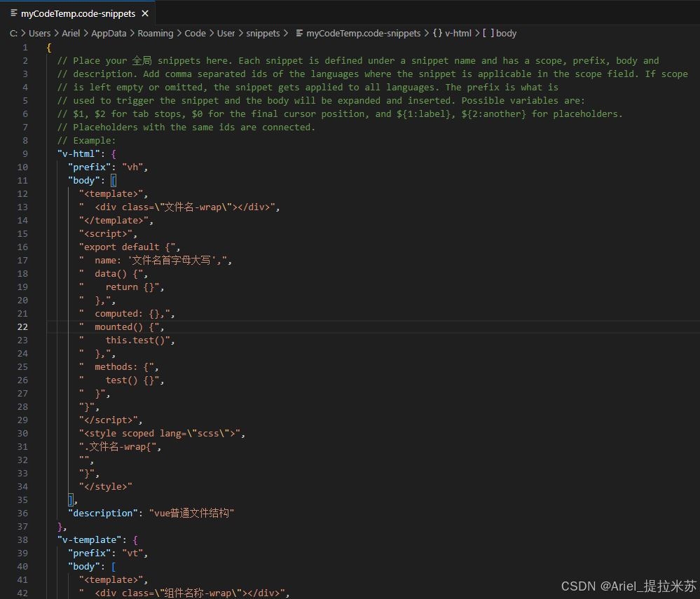700x599 pixels.
Task: Click the array bracket icon before body breadcrumb
Action: tap(488, 34)
